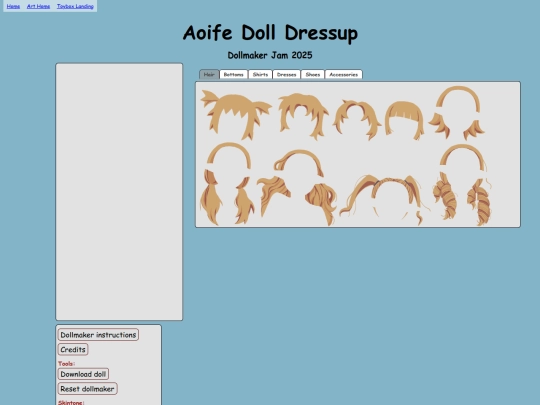Pick the wavy side-swept pigtails hairstyle
The height and width of the screenshot is (405, 540).
297,187
